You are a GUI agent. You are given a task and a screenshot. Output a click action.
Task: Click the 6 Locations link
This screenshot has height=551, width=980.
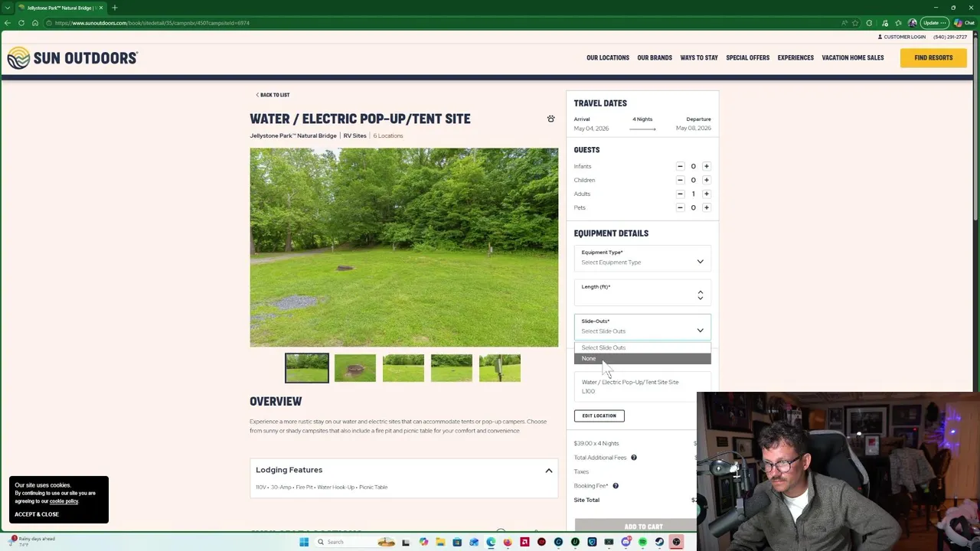pos(388,135)
